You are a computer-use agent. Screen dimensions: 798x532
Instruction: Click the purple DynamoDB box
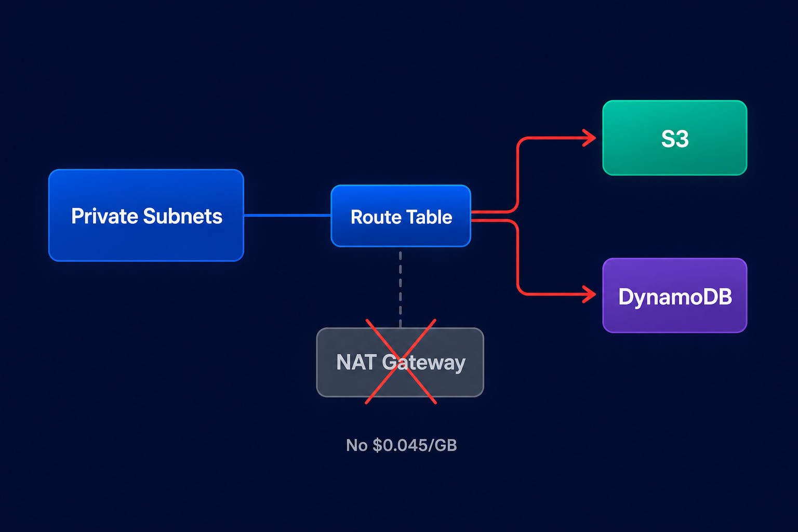(675, 295)
